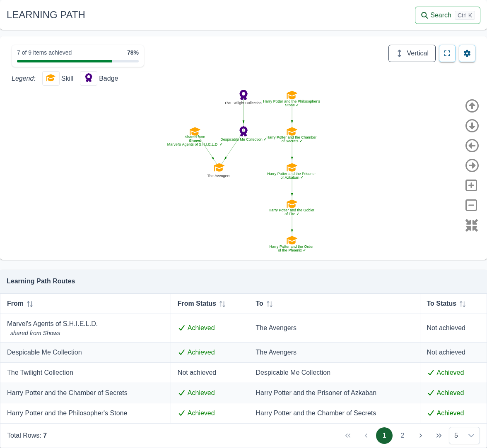Select Order of the Phoenix skill node

(x=292, y=240)
